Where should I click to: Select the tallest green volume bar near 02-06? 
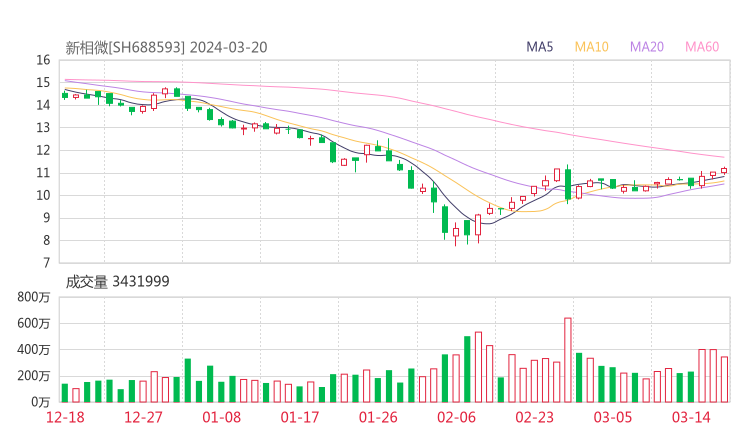[x=467, y=369]
